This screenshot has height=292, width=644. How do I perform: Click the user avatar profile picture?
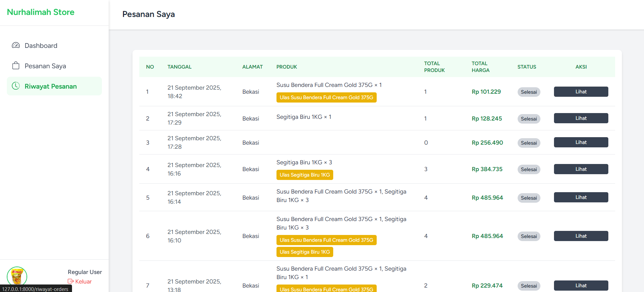coord(17,276)
